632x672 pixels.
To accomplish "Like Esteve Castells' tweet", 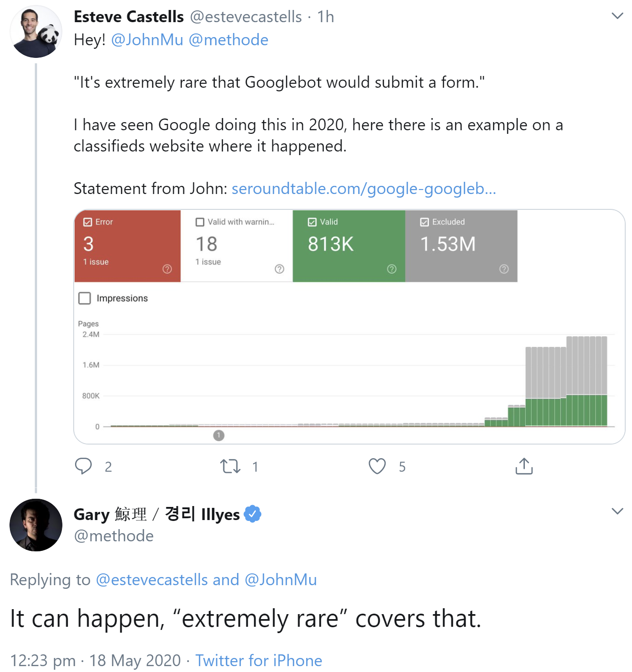I will [377, 466].
